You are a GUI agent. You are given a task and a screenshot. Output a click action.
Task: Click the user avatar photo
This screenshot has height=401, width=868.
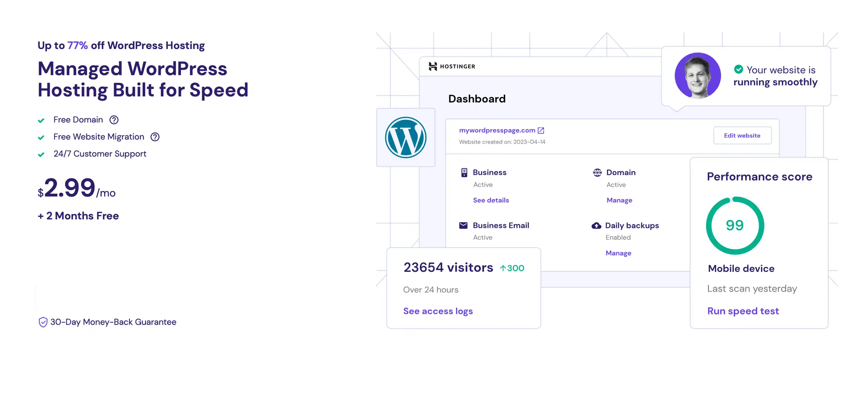point(698,76)
